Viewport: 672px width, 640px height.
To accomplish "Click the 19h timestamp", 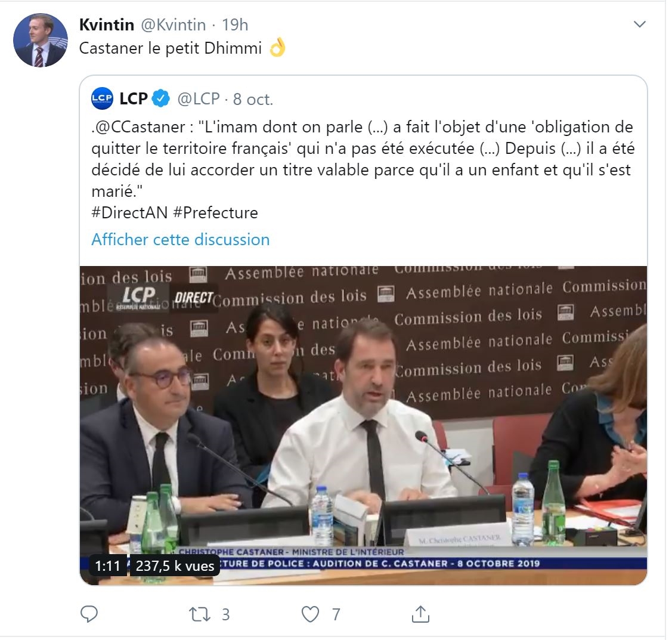I will tap(235, 24).
